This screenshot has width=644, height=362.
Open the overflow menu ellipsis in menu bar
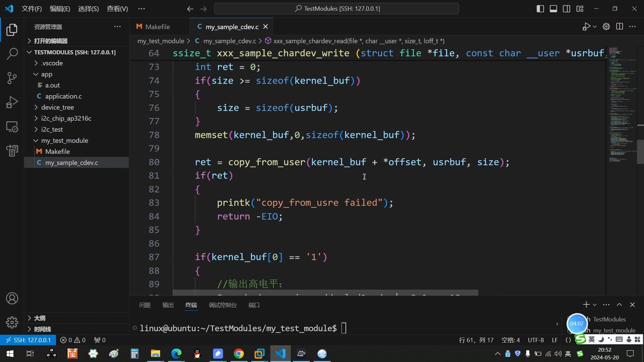click(142, 9)
